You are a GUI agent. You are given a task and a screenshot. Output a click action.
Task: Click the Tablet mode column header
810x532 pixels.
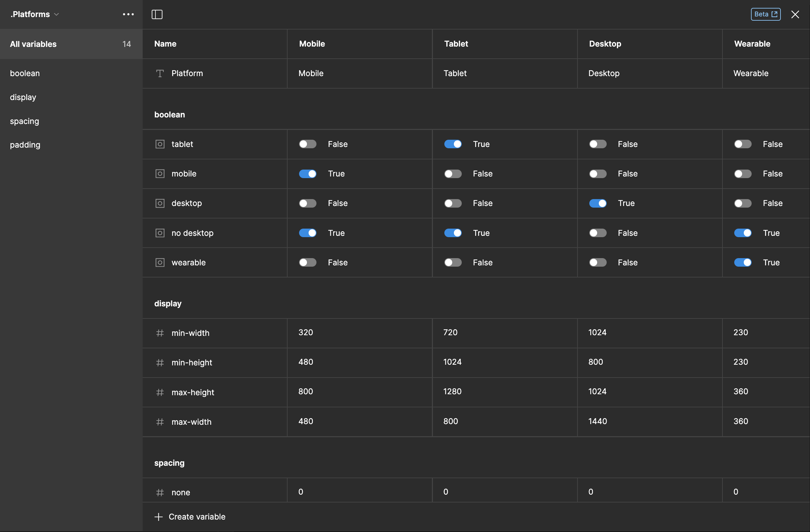coord(456,44)
